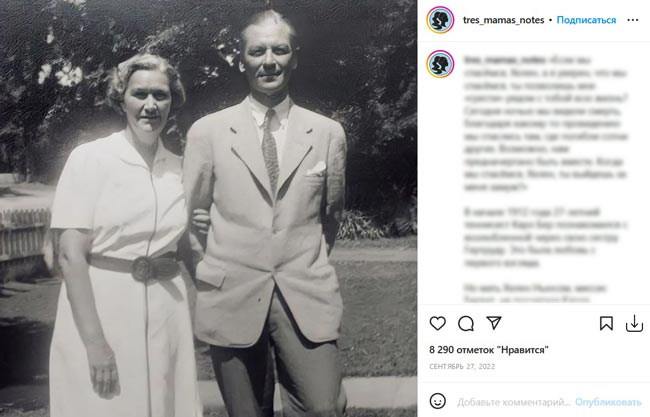Click the blurred caption text paragraph
The height and width of the screenshot is (417, 650).
pos(546,124)
